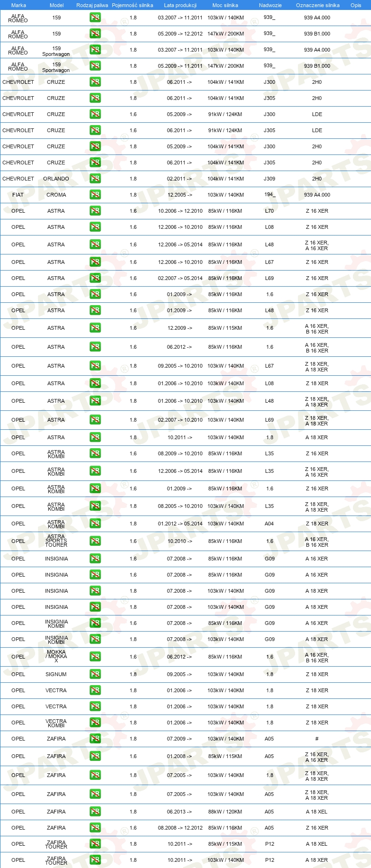
Task: Click production years 10.2006 -> 12.2010
Action: tap(180, 211)
